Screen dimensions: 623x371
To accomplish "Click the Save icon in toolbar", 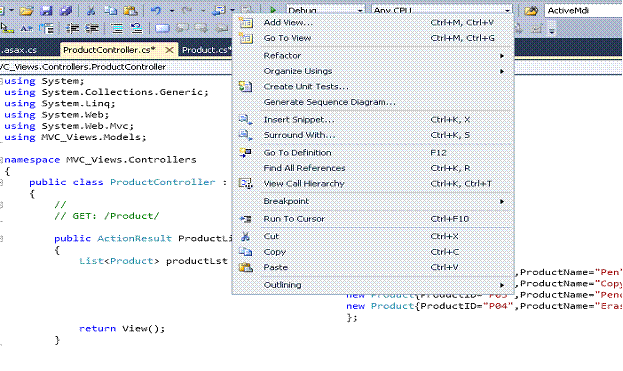I will pyautogui.click(x=46, y=10).
